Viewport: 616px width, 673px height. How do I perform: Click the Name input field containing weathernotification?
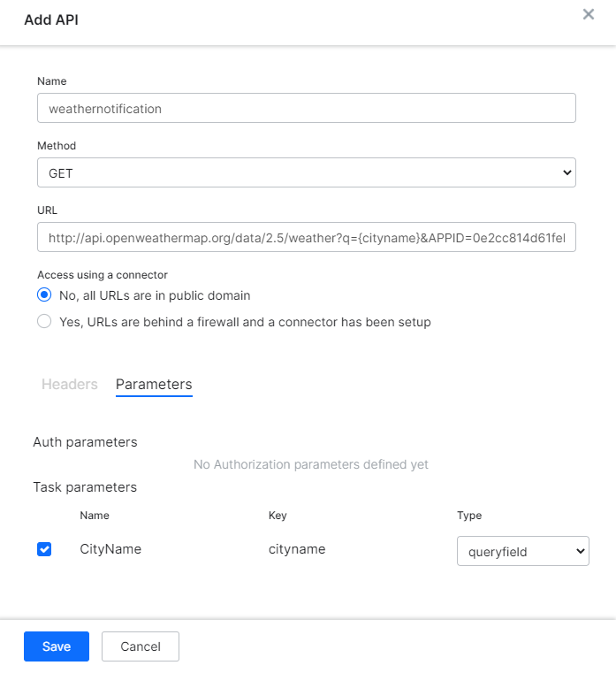click(x=306, y=108)
